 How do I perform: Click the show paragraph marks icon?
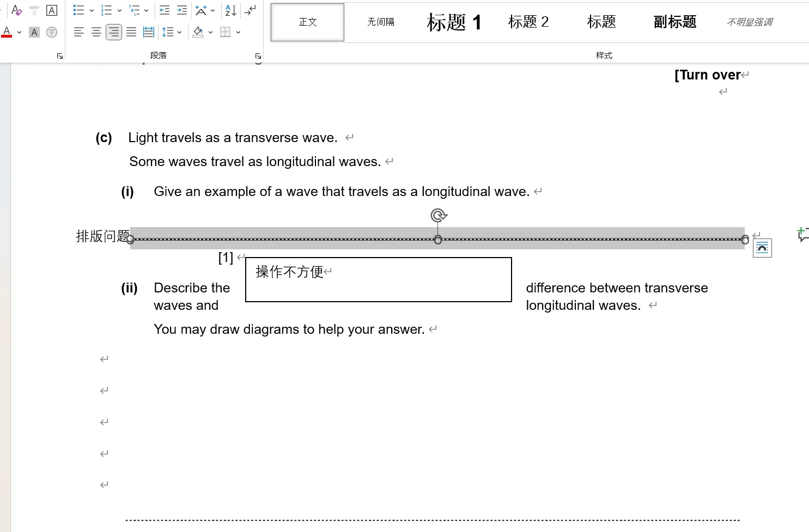point(251,10)
